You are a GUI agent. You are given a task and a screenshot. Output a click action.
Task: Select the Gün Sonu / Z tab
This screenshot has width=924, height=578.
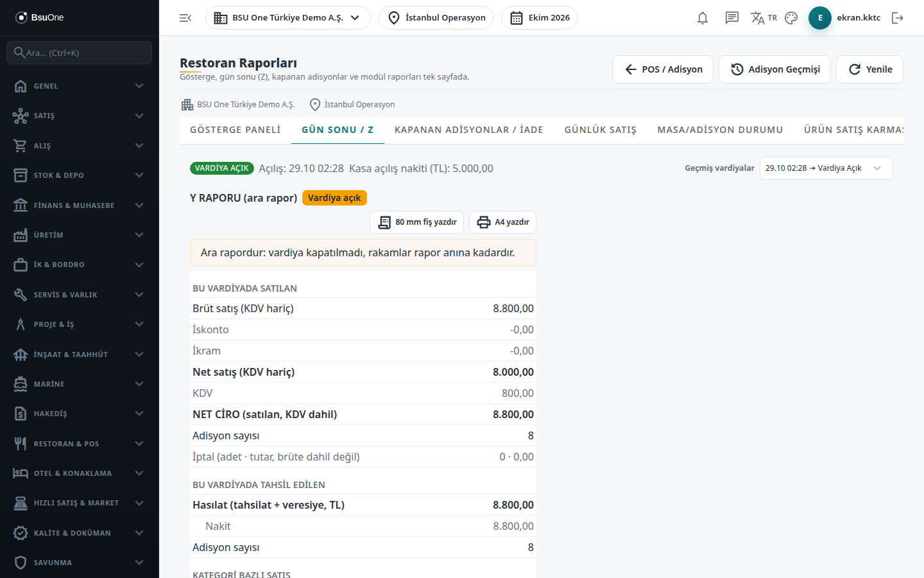(x=338, y=130)
